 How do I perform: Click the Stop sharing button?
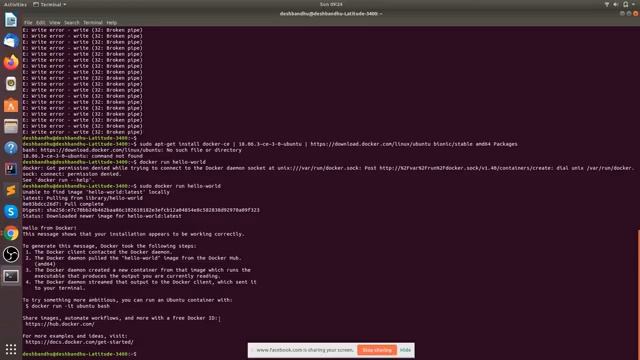377,350
